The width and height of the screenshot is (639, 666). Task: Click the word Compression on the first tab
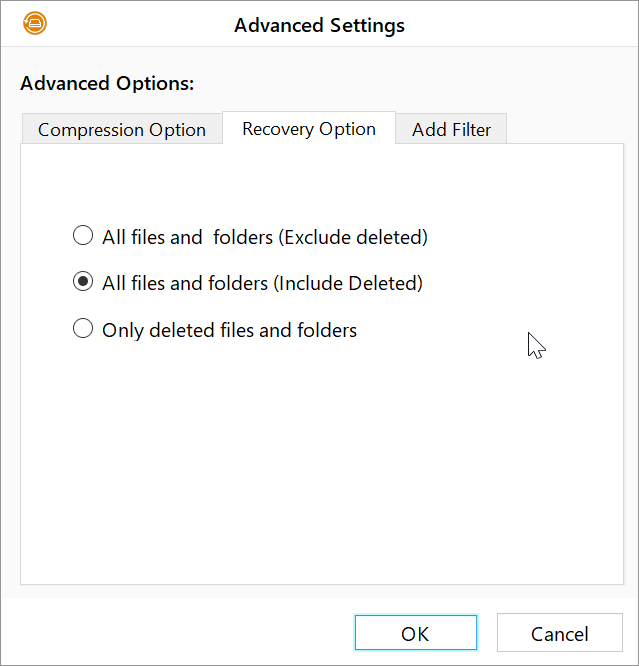click(x=90, y=130)
